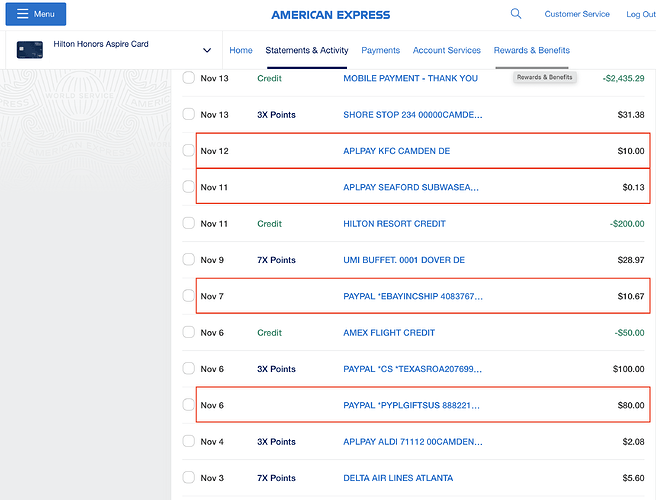Image resolution: width=656 pixels, height=500 pixels.
Task: Select the UMI Buffet transaction checkbox
Action: 189,259
